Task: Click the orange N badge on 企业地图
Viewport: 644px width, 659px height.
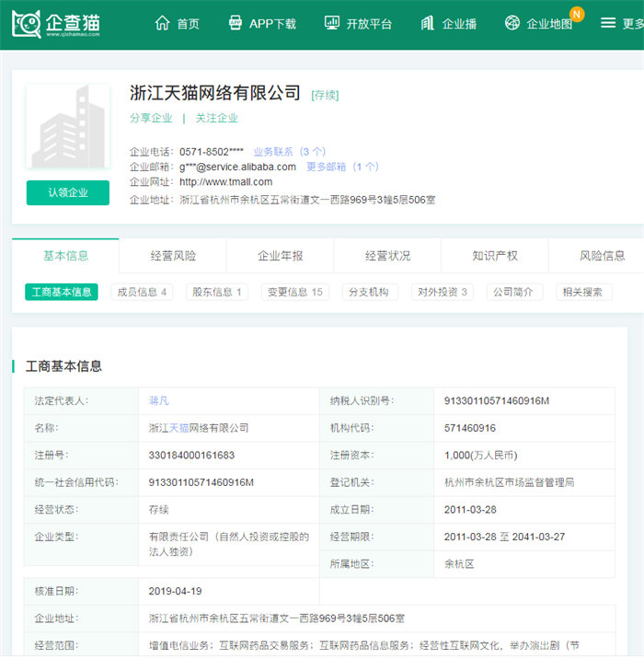Action: click(x=577, y=15)
